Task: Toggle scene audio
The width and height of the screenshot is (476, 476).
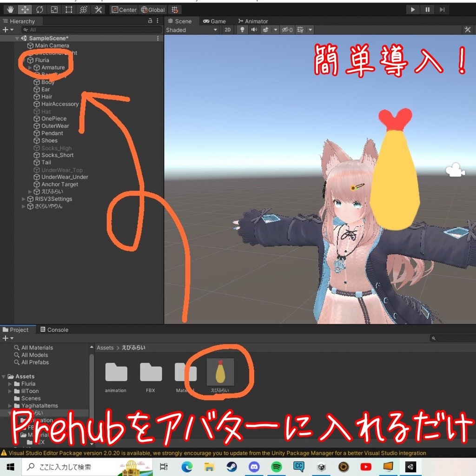Action: click(254, 30)
